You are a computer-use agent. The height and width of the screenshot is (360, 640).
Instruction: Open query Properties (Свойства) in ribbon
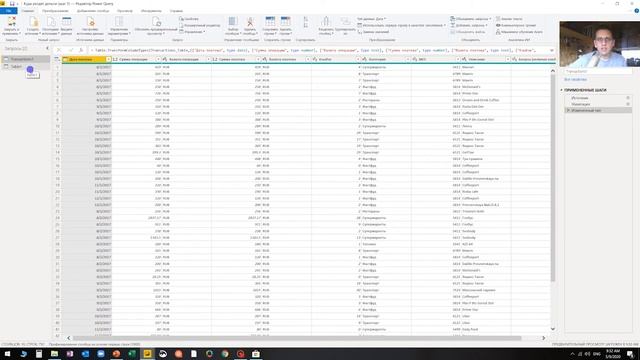pos(189,19)
